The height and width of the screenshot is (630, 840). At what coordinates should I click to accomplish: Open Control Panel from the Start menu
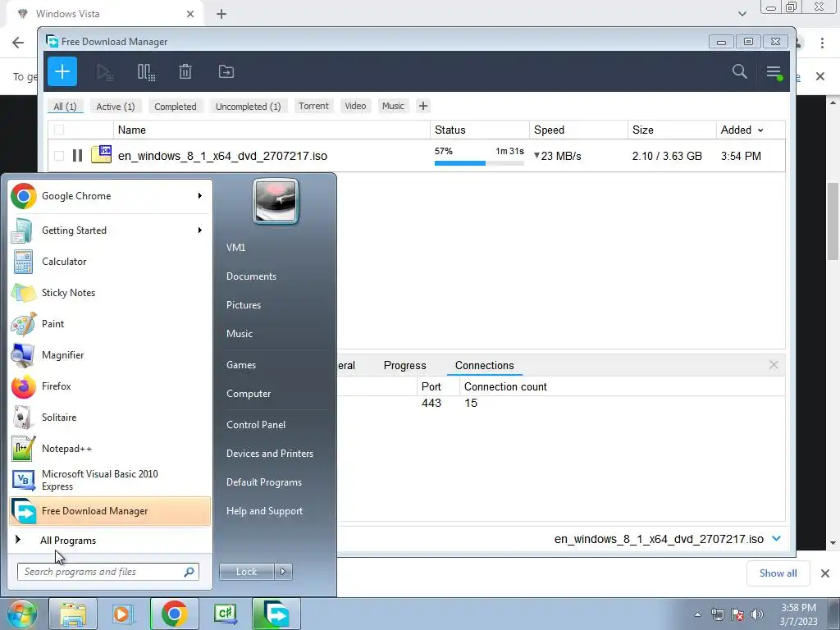[x=256, y=425]
